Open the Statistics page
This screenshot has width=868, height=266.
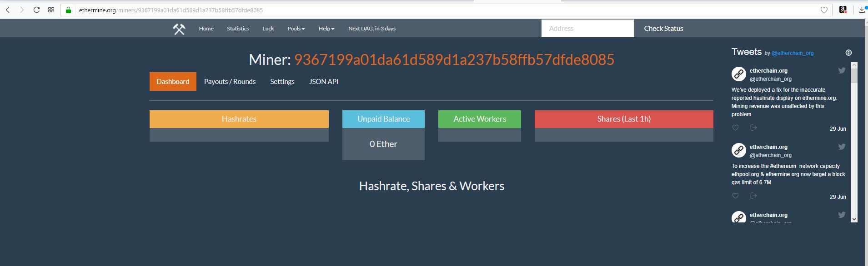[238, 29]
